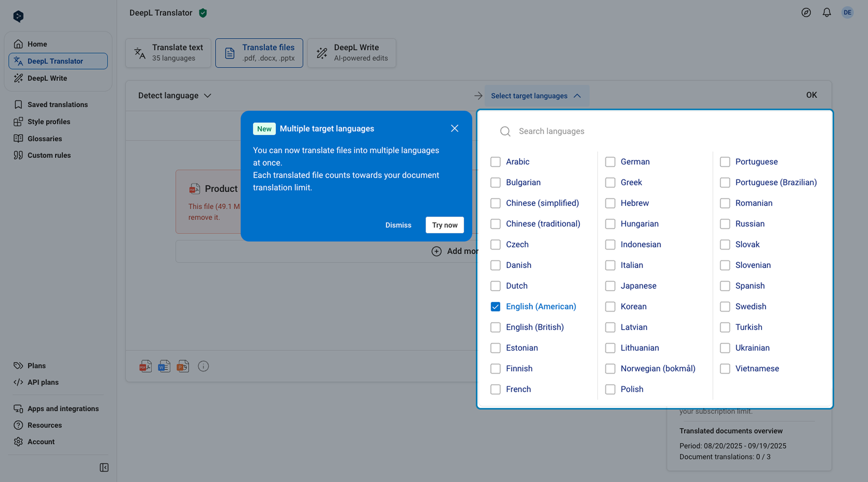Open the DE user avatar

(x=847, y=13)
